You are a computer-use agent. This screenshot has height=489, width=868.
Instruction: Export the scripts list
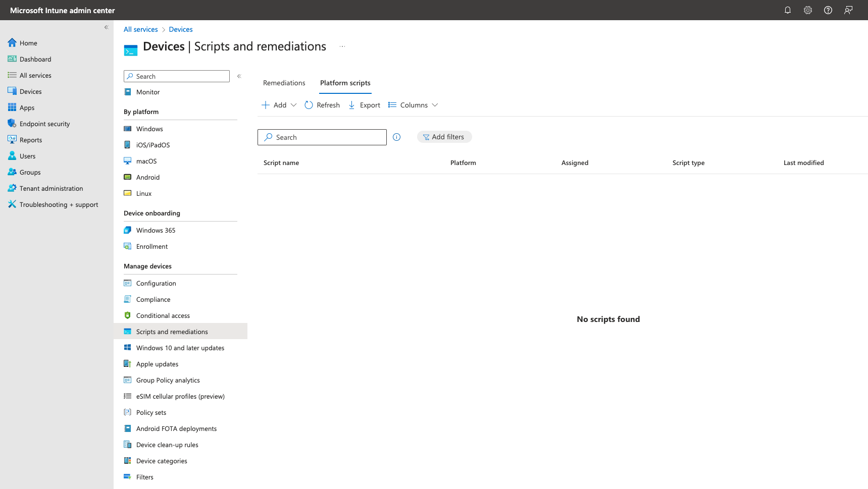(364, 105)
